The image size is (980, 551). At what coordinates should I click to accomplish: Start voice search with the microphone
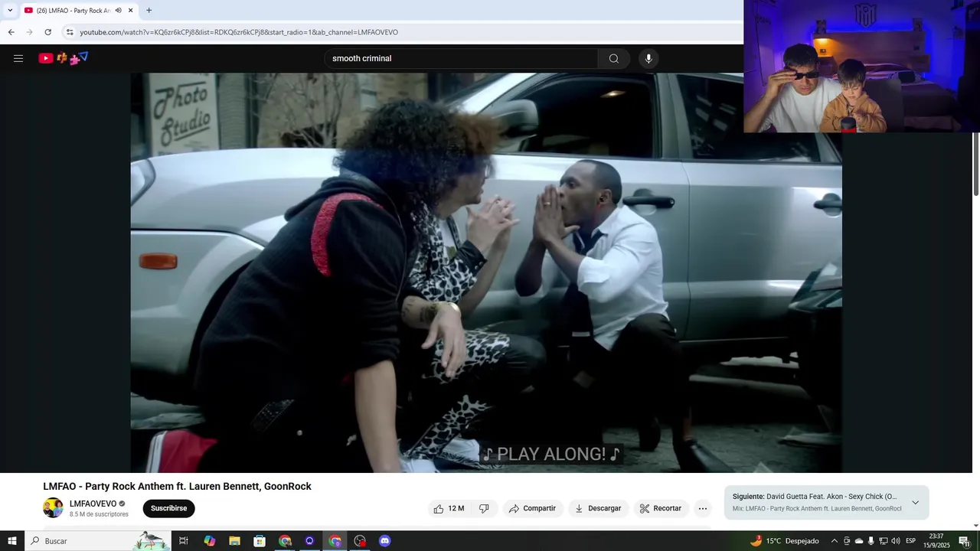tap(648, 58)
